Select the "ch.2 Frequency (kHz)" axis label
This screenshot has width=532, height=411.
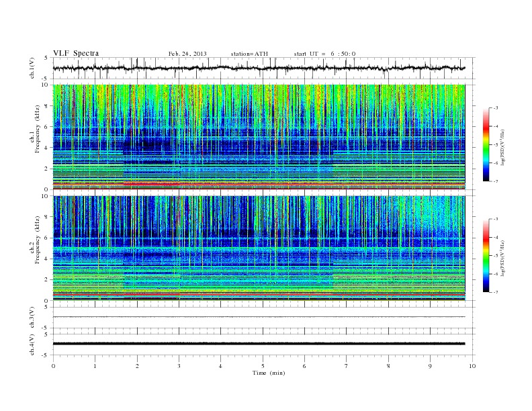coord(35,239)
